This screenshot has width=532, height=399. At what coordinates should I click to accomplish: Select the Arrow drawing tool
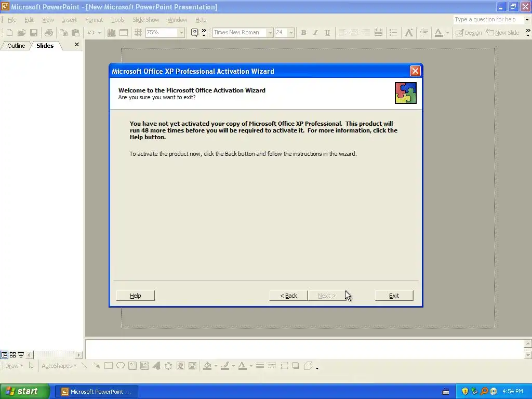click(97, 366)
